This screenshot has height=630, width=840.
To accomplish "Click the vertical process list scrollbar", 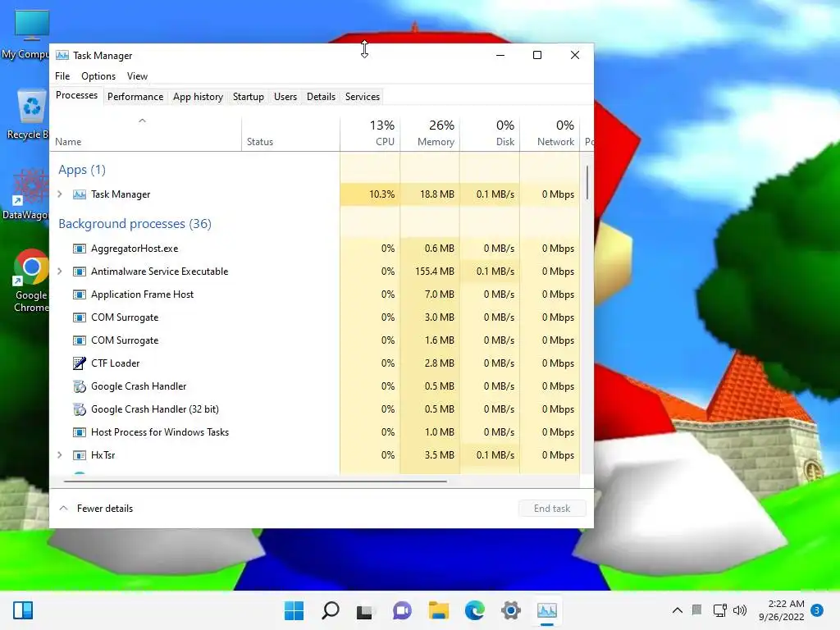I will (x=587, y=182).
